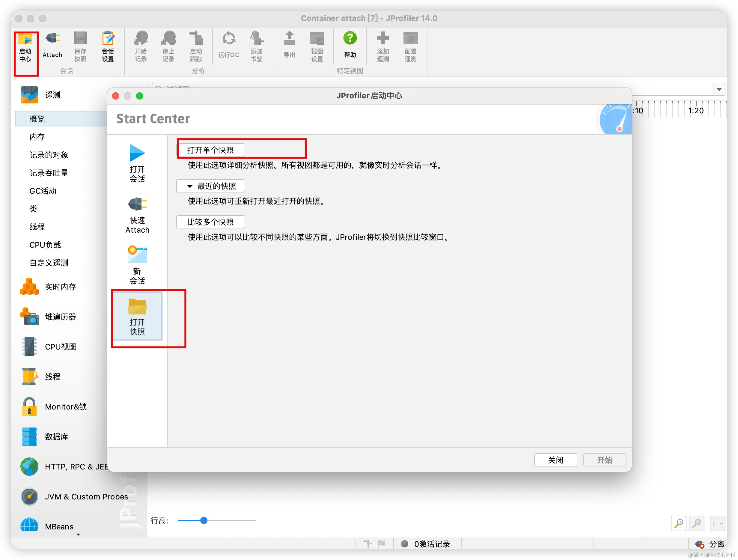Click the green 帮助 help icon
Viewport: 738px width, 560px height.
[x=350, y=38]
